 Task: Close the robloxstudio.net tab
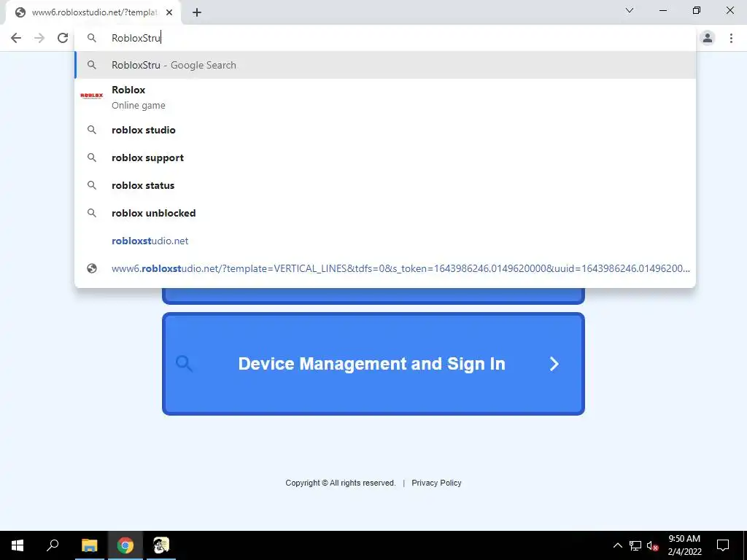tap(169, 13)
